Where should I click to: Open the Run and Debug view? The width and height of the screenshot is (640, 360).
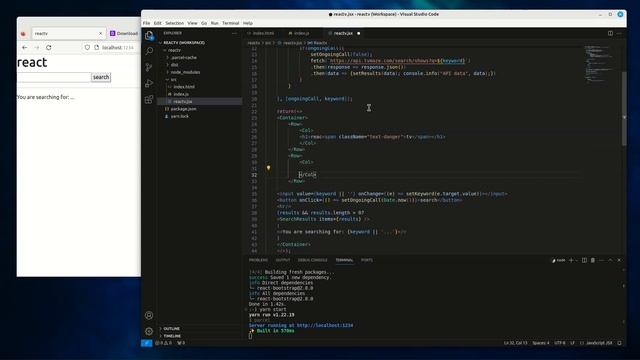click(149, 83)
